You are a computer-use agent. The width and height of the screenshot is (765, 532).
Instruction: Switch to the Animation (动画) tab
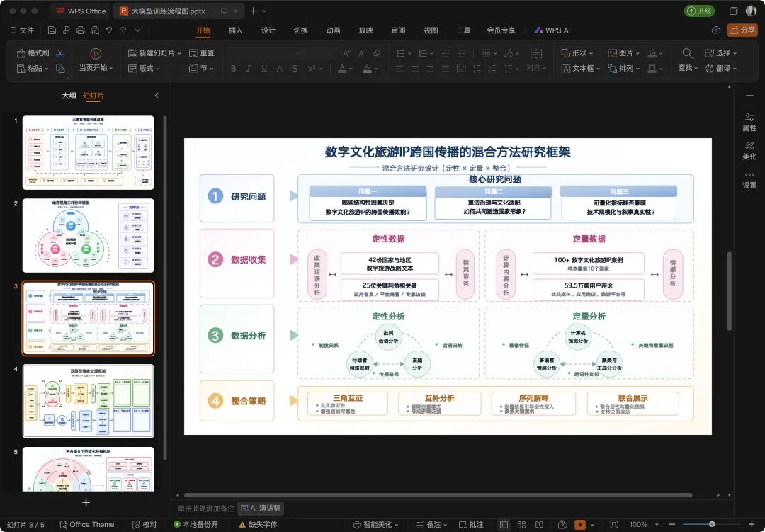coord(333,30)
